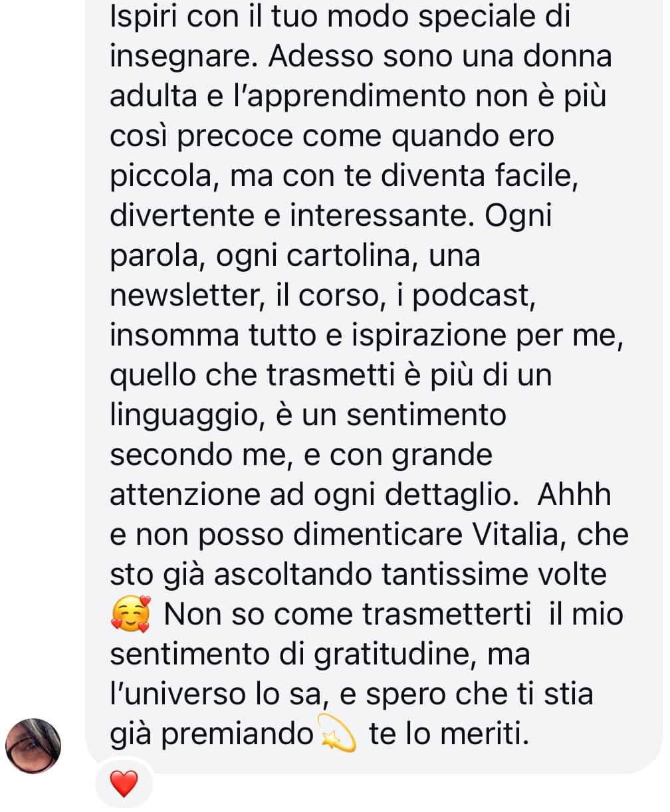
Task: Click the smiling face with hearts emoji
Action: [x=131, y=614]
